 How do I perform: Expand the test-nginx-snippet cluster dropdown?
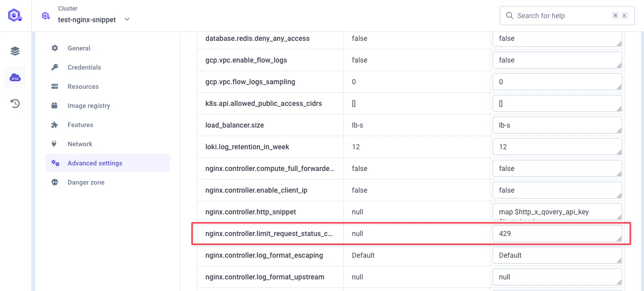pos(126,20)
